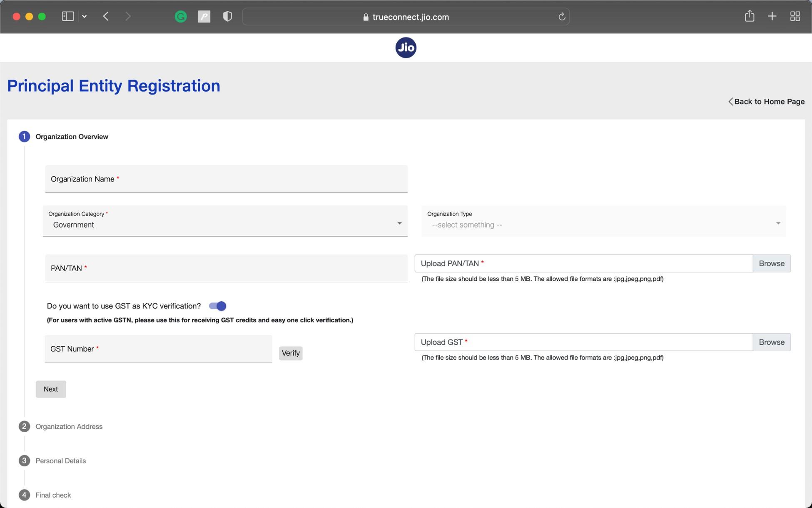Screen dimensions: 812x508
Task: Show the tab overview grid
Action: [x=795, y=16]
